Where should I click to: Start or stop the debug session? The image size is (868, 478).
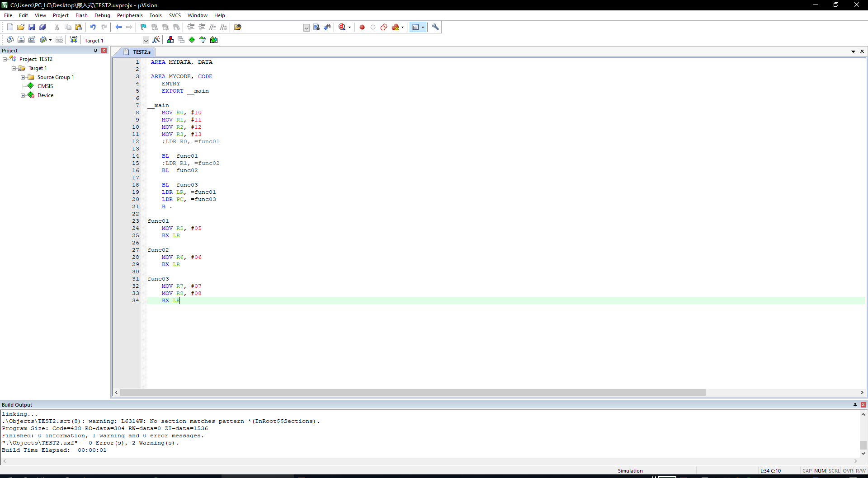pos(342,27)
